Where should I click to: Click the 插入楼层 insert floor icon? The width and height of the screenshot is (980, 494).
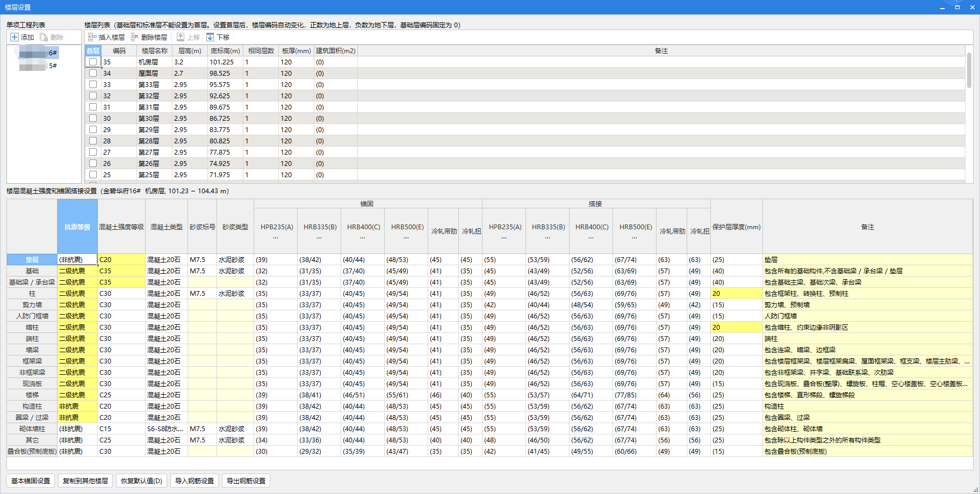coord(92,37)
